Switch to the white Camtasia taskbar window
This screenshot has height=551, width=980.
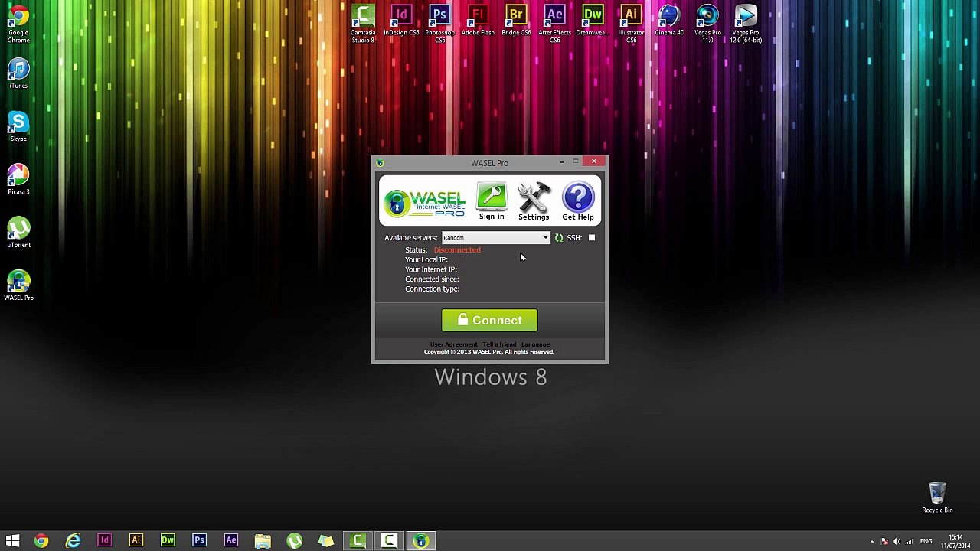(389, 541)
